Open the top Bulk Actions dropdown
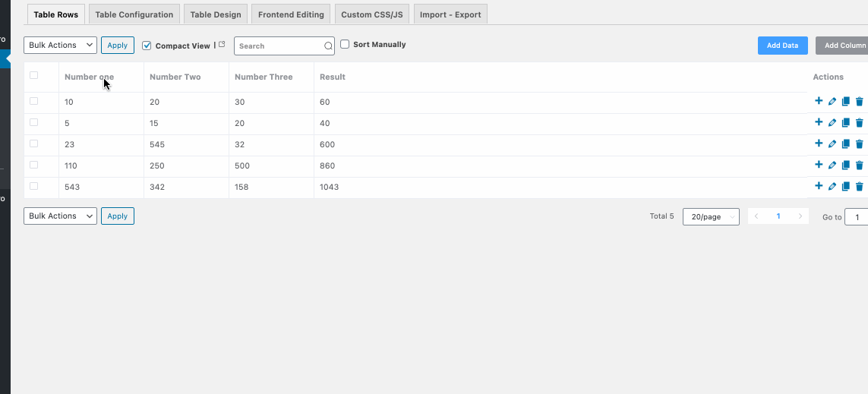868x394 pixels. coord(61,46)
